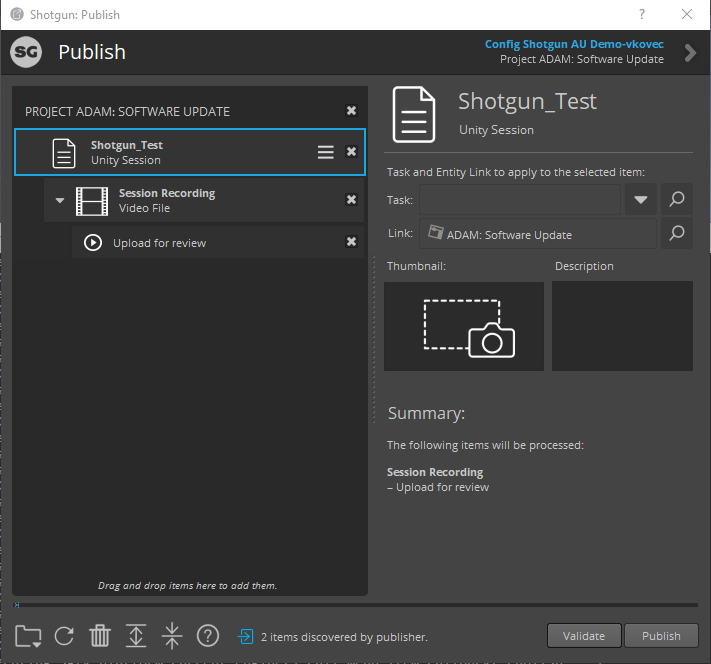Remove the Project ADAM: Software Update group
Viewport: 711px width, 664px height.
pyautogui.click(x=351, y=111)
